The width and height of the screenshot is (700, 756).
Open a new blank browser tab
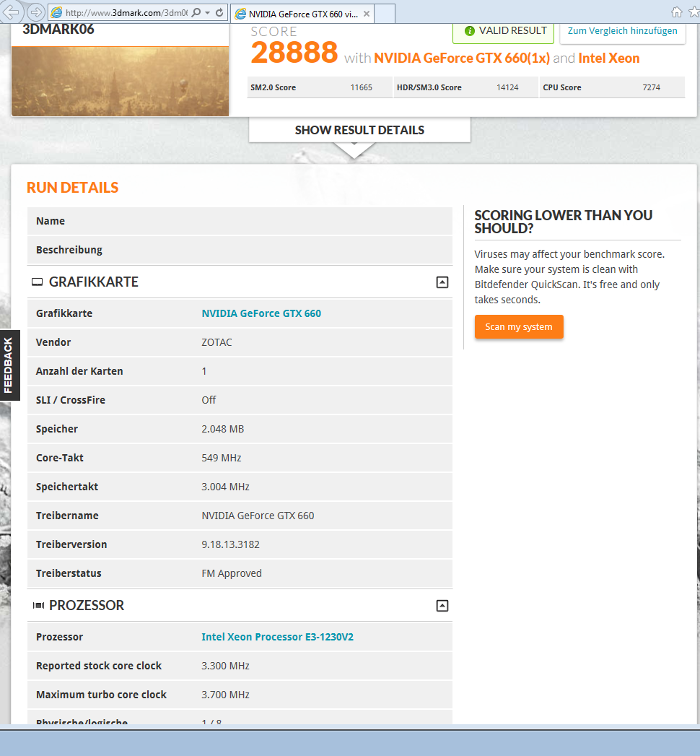click(x=385, y=14)
